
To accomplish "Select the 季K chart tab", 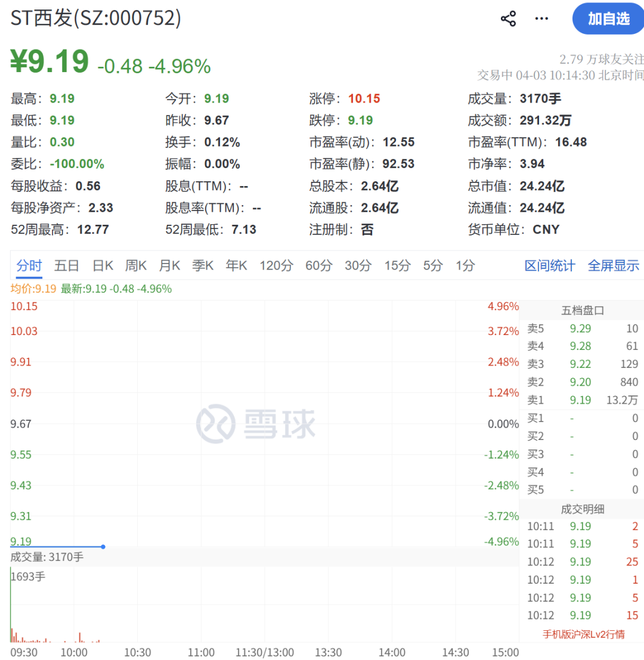I will pos(203,265).
